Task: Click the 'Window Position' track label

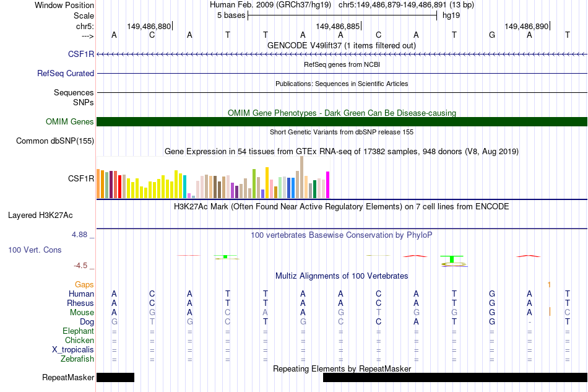Action: (x=64, y=5)
